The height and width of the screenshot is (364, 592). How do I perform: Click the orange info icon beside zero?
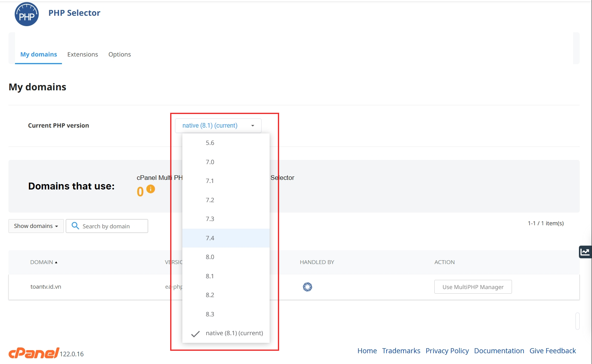(151, 189)
